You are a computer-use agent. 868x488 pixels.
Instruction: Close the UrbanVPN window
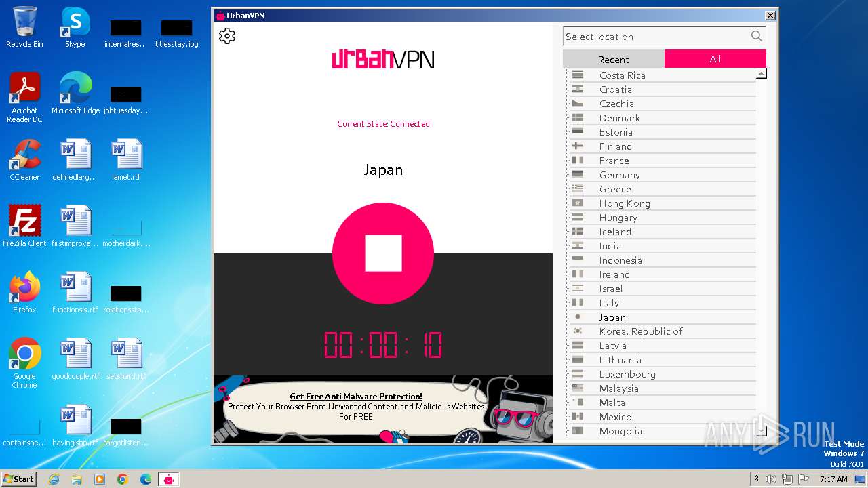(770, 15)
